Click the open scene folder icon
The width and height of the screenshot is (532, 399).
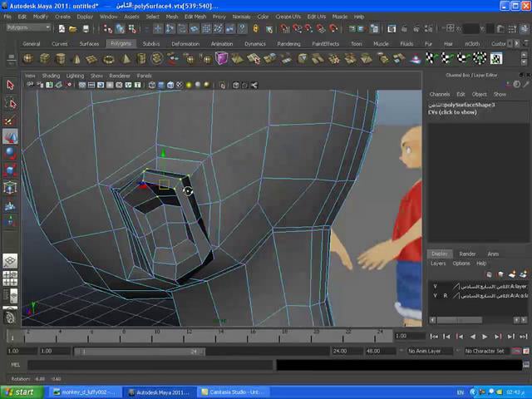[73, 29]
